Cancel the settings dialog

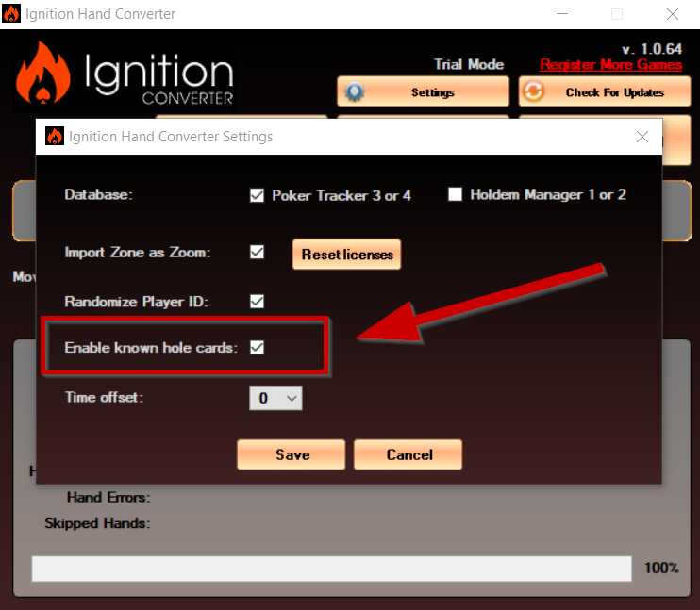point(408,454)
